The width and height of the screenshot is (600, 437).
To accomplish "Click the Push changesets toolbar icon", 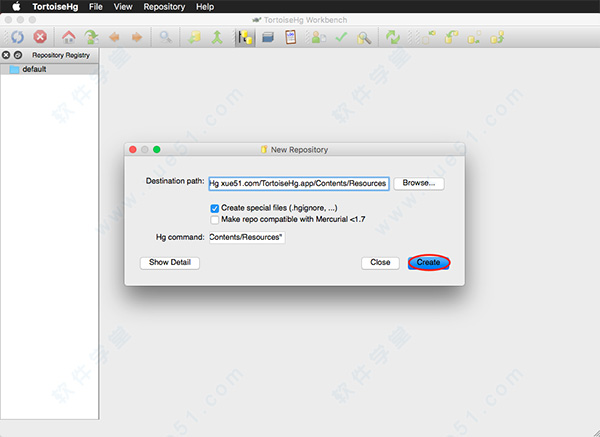I will click(x=497, y=37).
